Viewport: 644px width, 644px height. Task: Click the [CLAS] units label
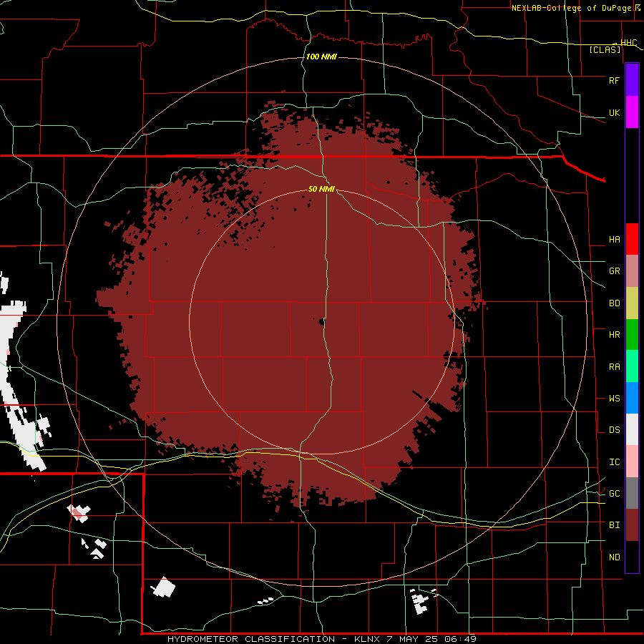pos(605,50)
